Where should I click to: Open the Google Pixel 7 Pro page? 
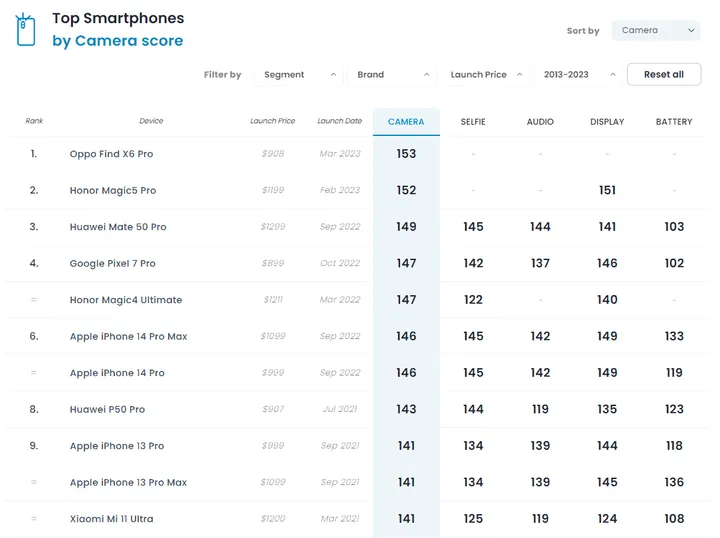[113, 264]
